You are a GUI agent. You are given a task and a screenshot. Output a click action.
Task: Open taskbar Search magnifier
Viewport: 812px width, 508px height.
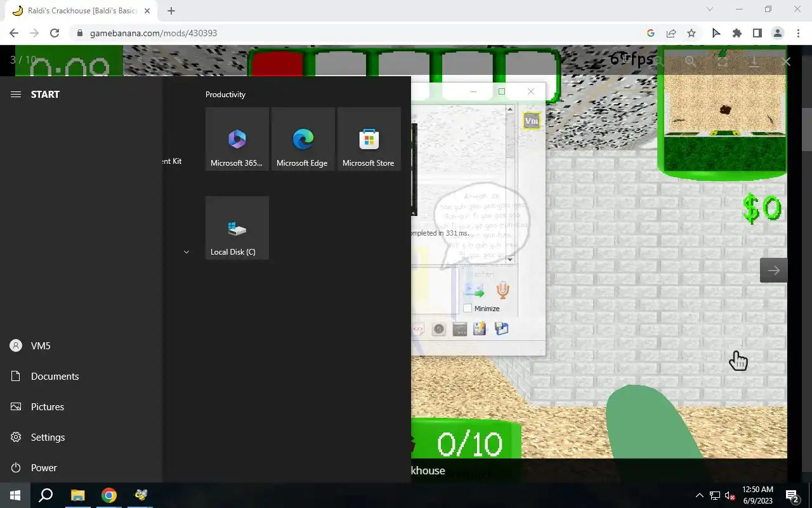coord(46,495)
